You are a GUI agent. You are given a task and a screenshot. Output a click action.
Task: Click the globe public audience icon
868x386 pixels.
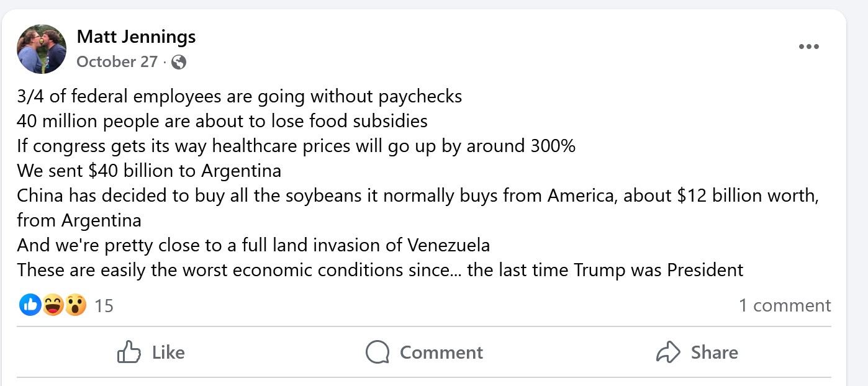[179, 62]
